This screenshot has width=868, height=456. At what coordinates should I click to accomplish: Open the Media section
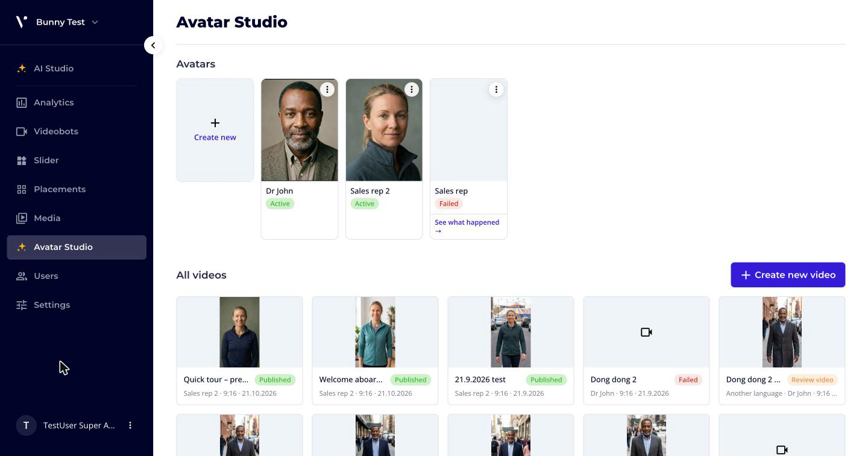(x=77, y=218)
